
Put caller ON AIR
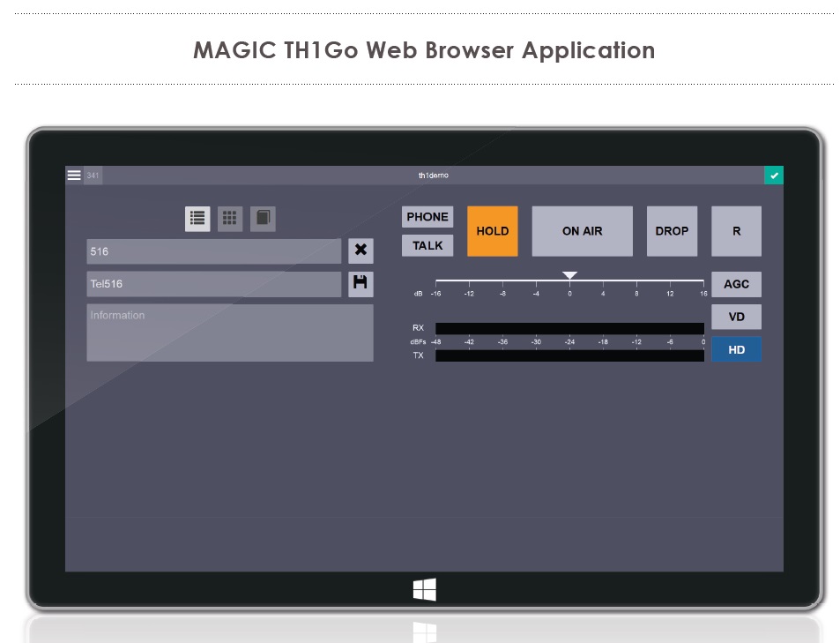coord(583,231)
